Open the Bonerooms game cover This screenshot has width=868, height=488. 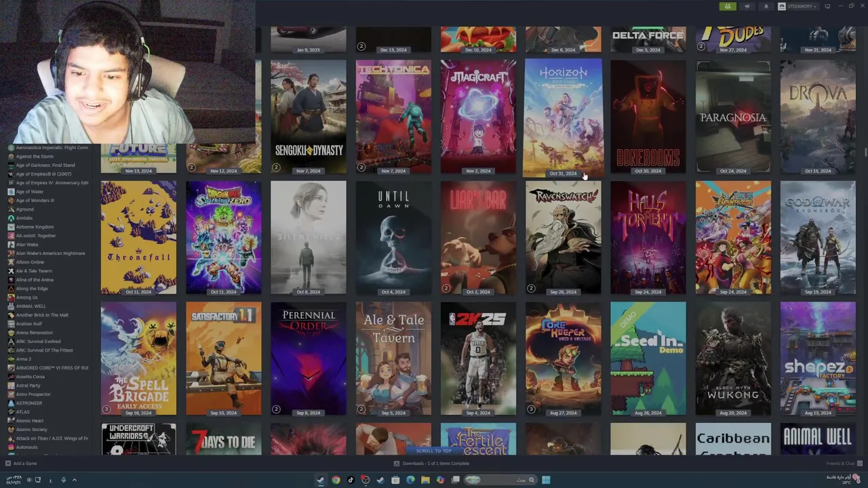tap(648, 117)
